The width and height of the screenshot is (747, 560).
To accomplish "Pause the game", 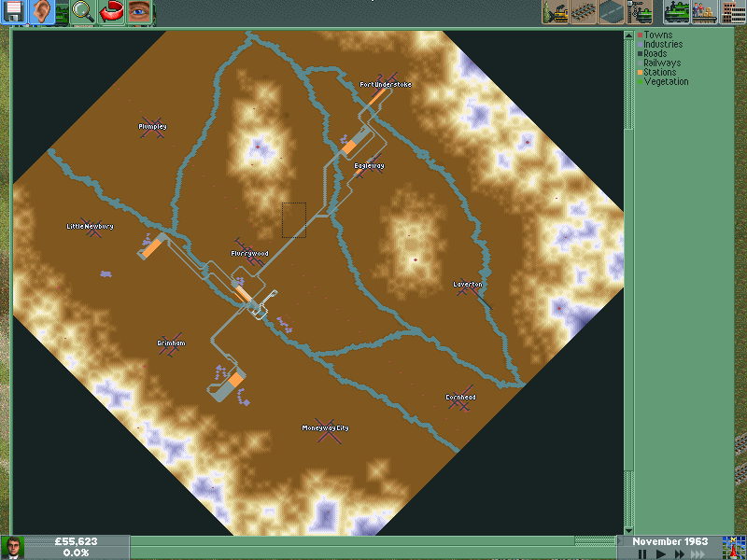I will coord(642,554).
